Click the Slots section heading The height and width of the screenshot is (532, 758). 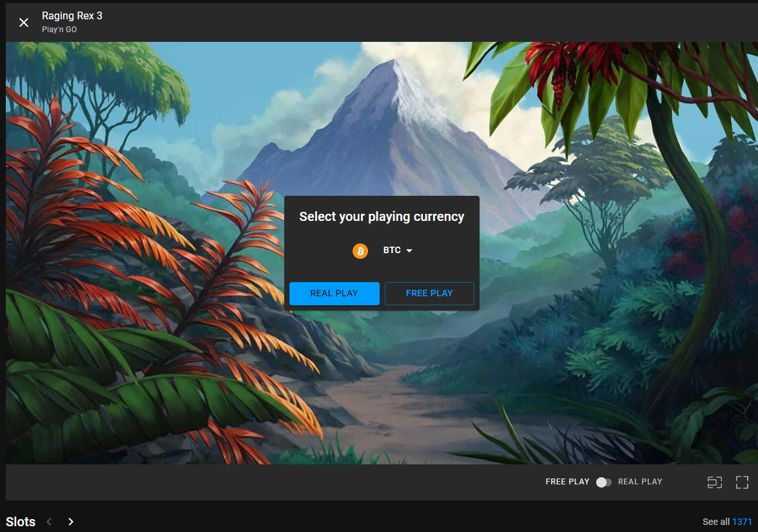(x=21, y=522)
